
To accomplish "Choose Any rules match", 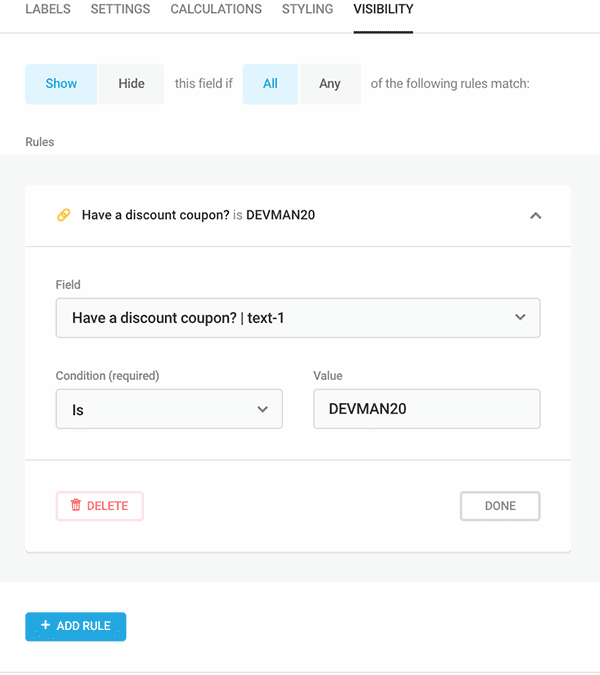I will (x=330, y=84).
